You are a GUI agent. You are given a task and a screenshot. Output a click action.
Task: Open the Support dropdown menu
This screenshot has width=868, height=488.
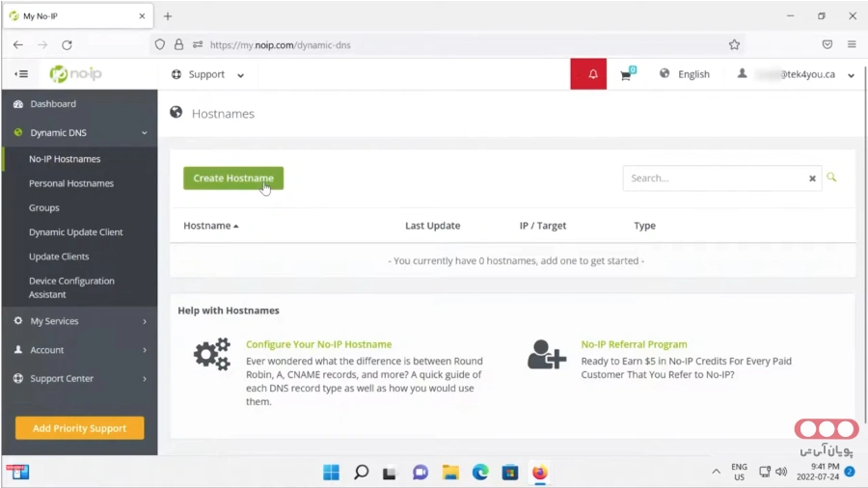(207, 74)
